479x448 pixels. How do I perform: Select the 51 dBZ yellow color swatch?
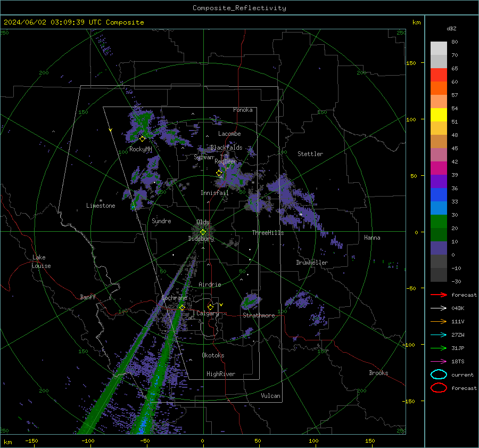439,115
